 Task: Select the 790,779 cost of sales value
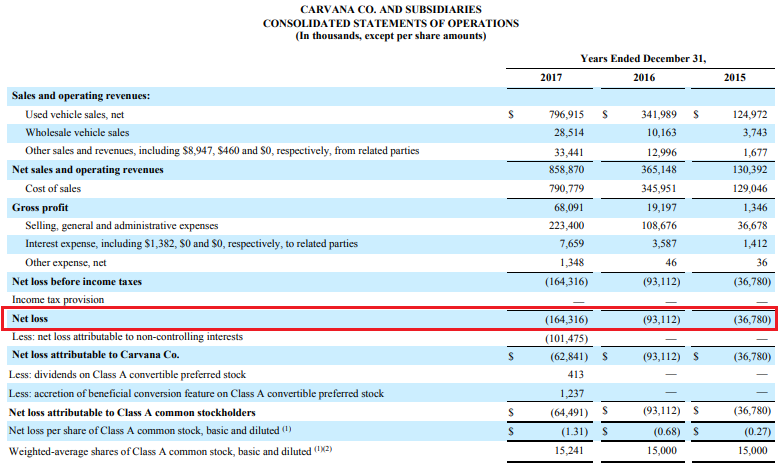tap(566, 189)
